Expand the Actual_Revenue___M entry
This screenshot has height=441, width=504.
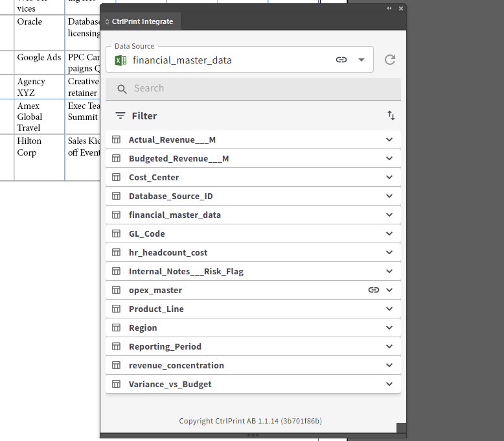[x=389, y=139]
